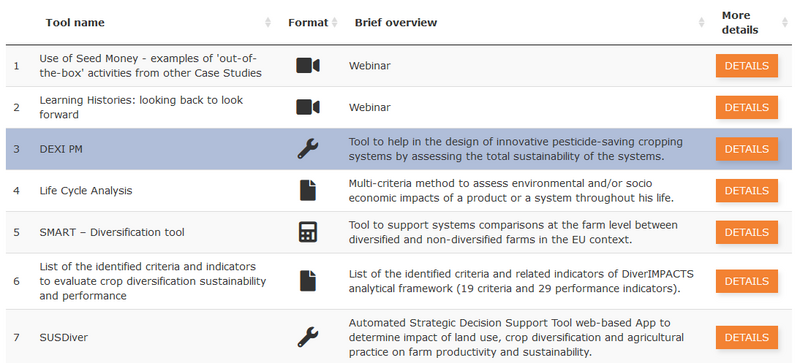Click the document icon in criteria and indicators row

pos(308,281)
